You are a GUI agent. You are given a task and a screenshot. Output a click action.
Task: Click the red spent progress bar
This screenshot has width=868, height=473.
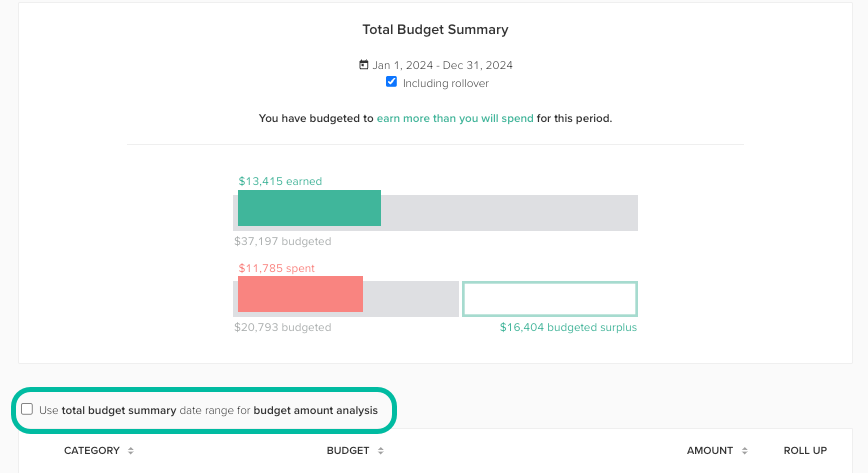(300, 294)
